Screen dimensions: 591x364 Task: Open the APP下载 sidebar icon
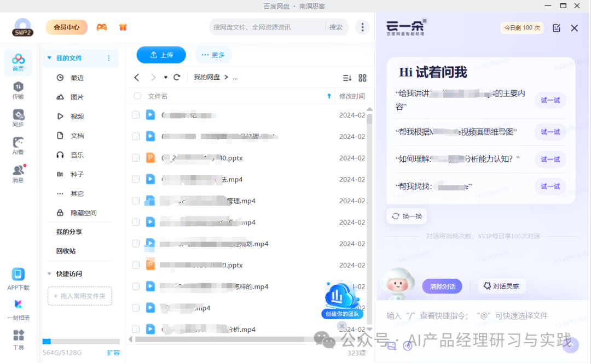(18, 279)
